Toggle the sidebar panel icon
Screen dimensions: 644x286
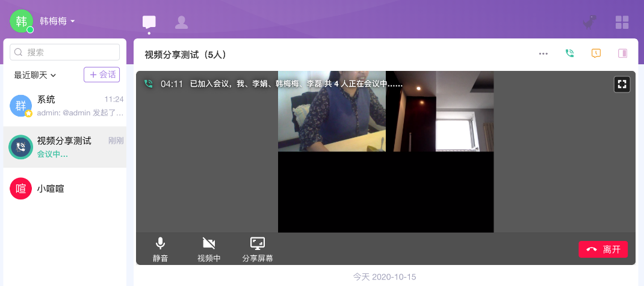point(623,53)
